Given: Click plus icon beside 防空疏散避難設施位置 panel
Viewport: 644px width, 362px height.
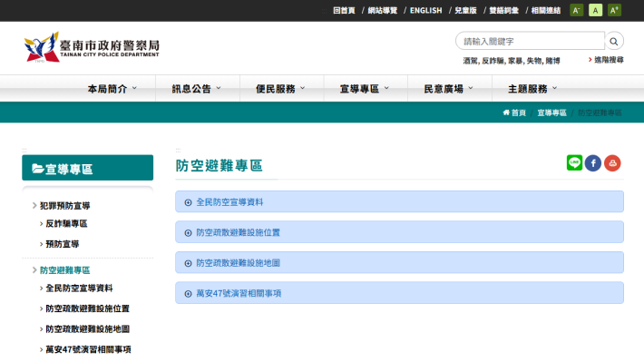Looking at the screenshot, I should [188, 232].
